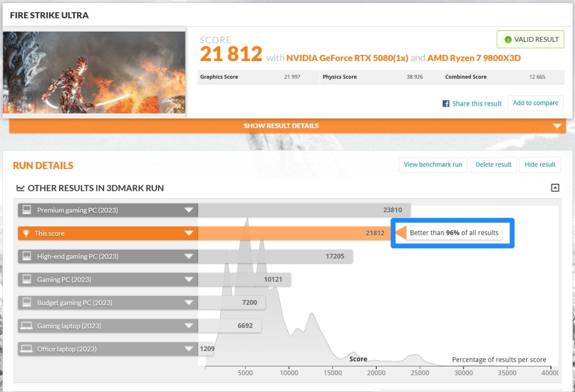Click the green info icon in Valid Result
The image size is (575, 392).
click(x=508, y=39)
